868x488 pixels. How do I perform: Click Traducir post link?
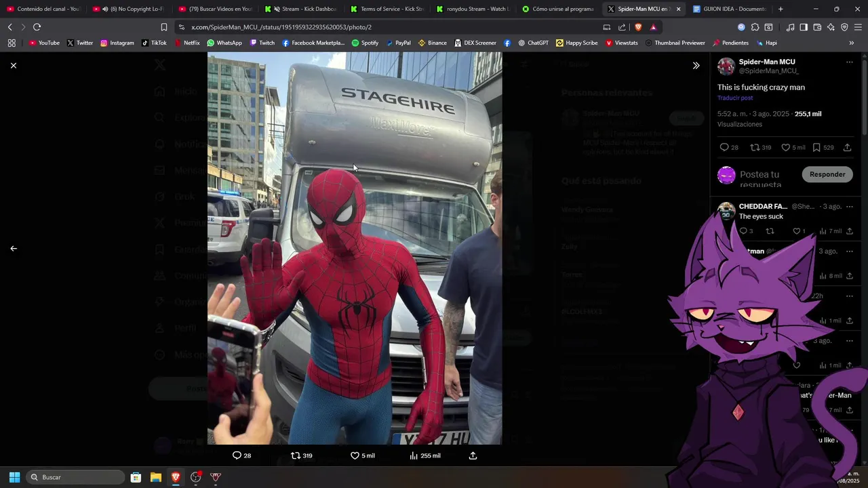point(735,98)
